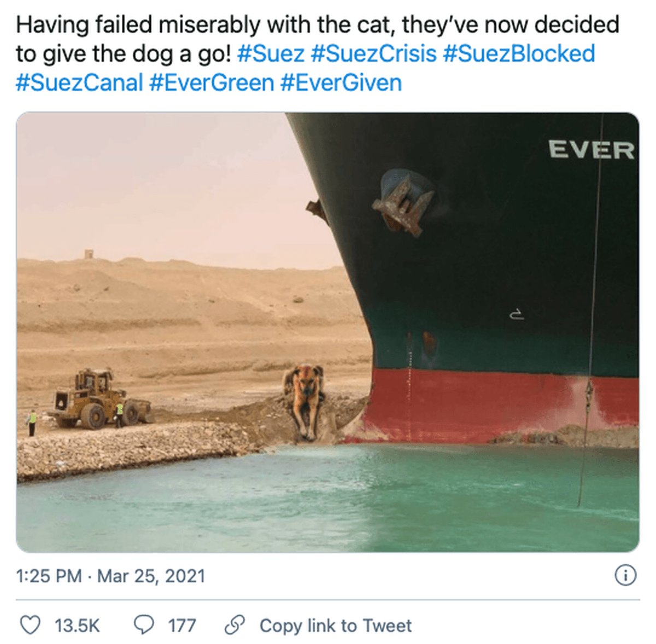The width and height of the screenshot is (656, 644).
Task: Visit the #SuezCanal hashtag
Action: [79, 83]
